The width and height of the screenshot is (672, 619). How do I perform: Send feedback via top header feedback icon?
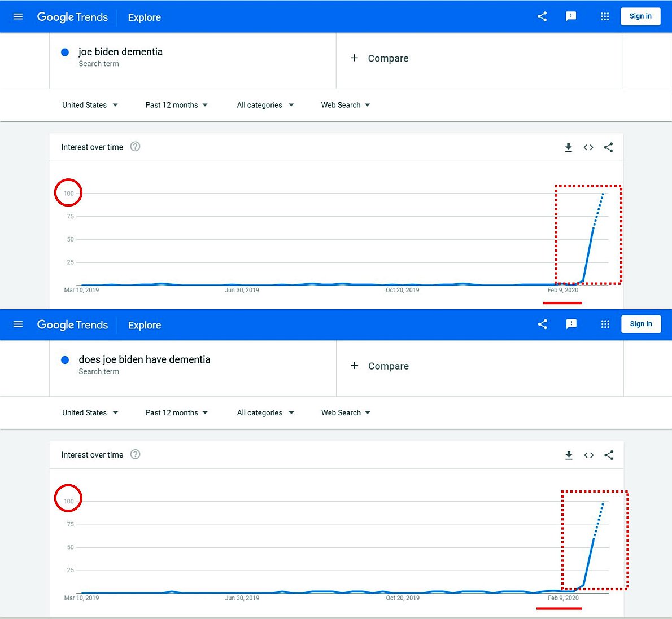571,17
